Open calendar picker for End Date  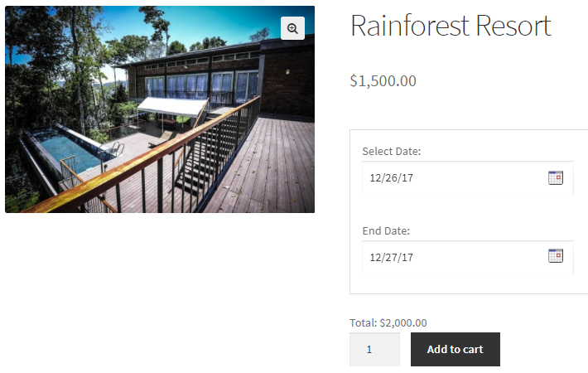[x=556, y=255]
